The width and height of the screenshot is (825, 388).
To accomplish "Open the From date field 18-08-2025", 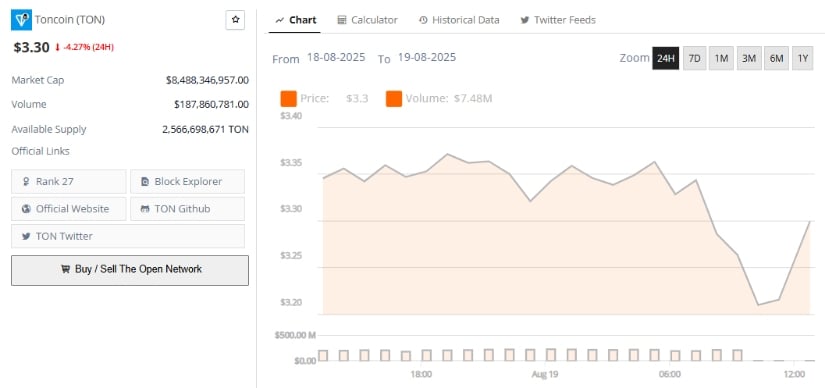I will (336, 57).
